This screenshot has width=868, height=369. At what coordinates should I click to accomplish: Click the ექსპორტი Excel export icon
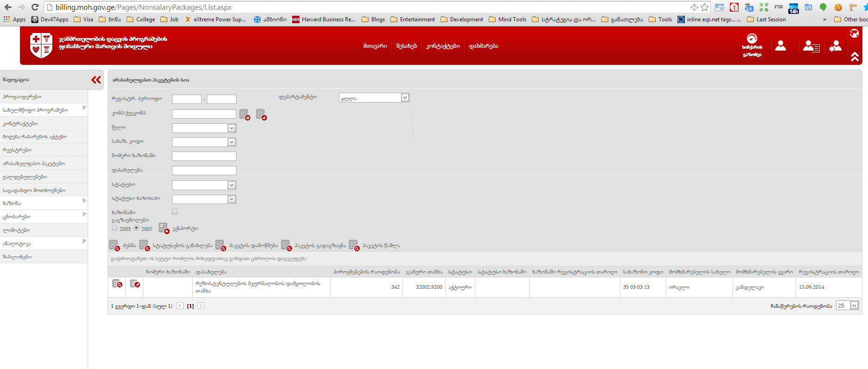point(164,228)
